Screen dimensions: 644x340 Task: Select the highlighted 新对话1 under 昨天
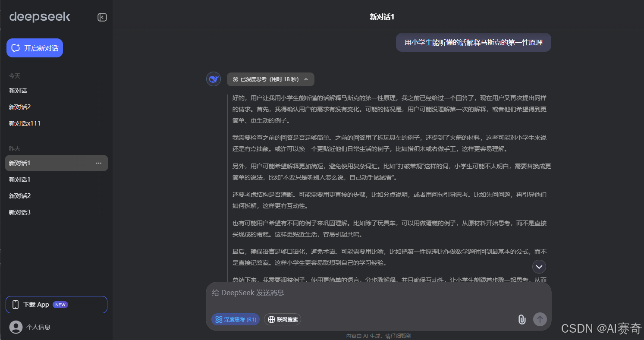pyautogui.click(x=56, y=163)
